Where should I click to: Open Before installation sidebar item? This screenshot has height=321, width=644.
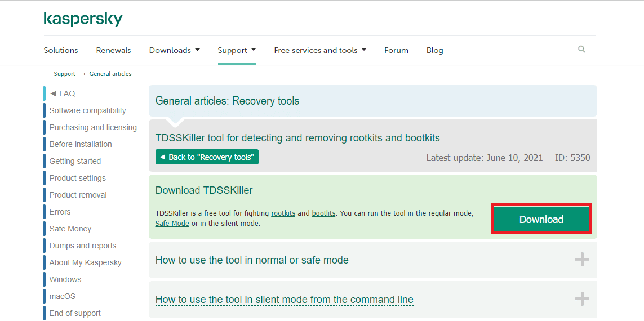[x=81, y=144]
